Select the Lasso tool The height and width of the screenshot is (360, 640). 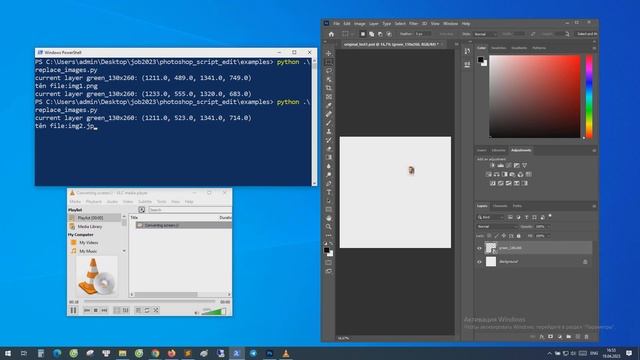(329, 71)
